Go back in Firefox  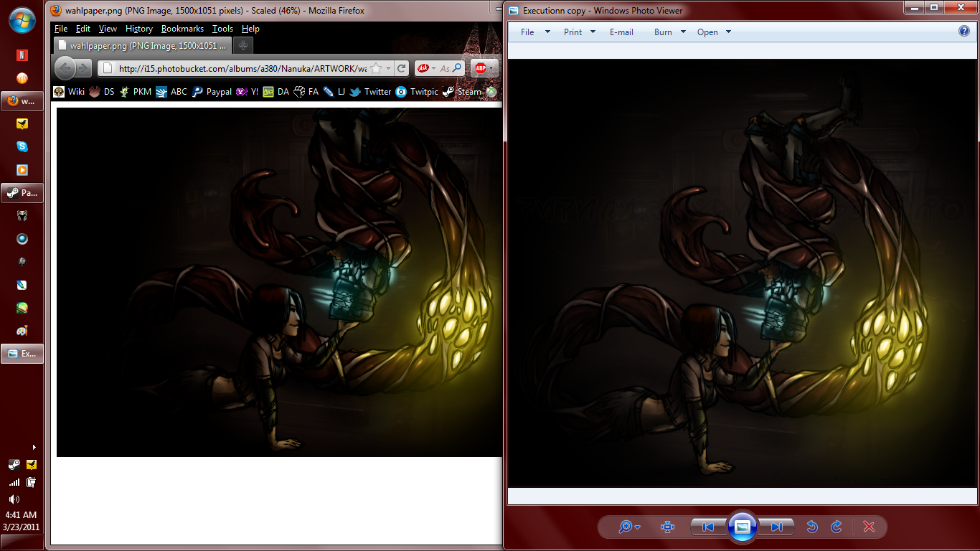[x=65, y=69]
